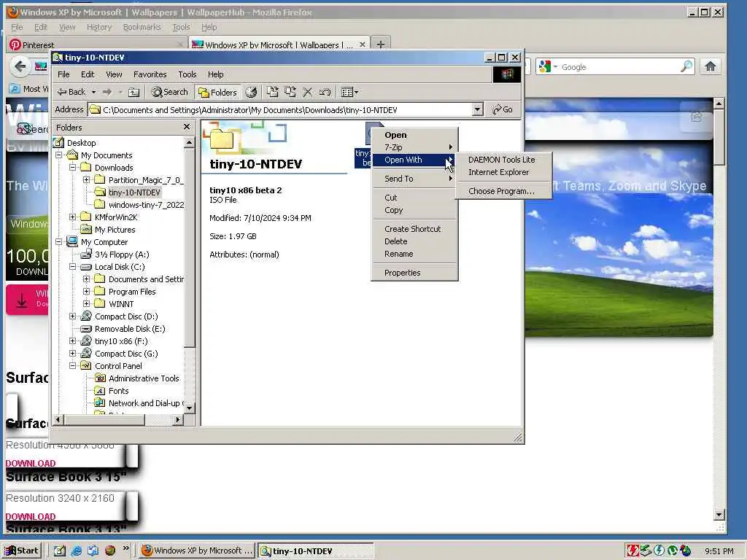Expand the Program Files folder node

click(86, 291)
